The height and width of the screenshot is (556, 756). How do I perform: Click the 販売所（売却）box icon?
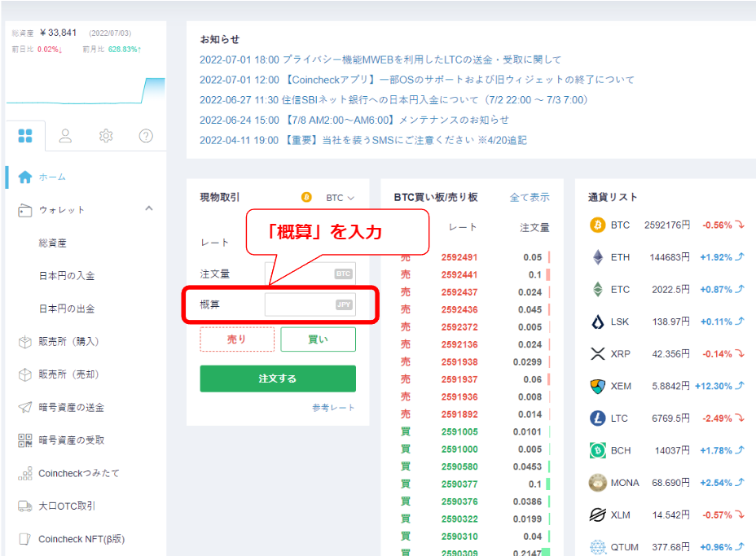coord(25,374)
